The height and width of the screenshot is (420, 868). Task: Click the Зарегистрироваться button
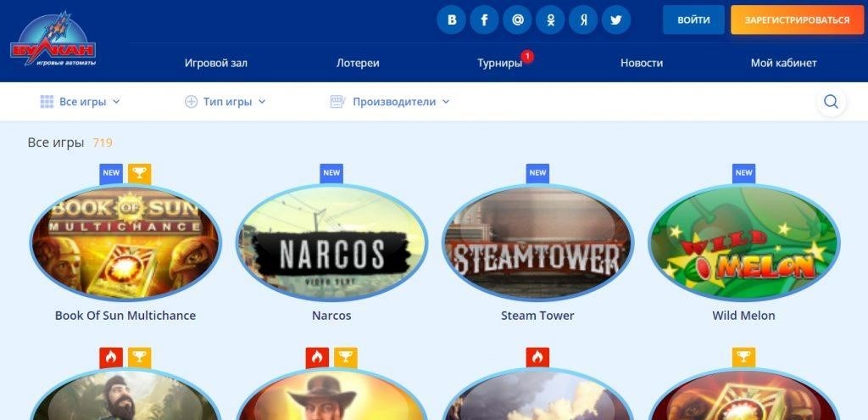797,20
